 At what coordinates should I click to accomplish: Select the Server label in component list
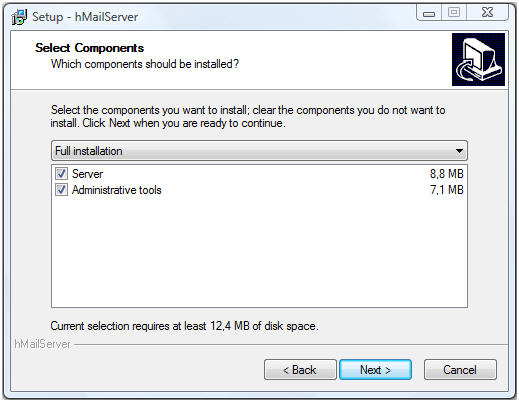[87, 174]
